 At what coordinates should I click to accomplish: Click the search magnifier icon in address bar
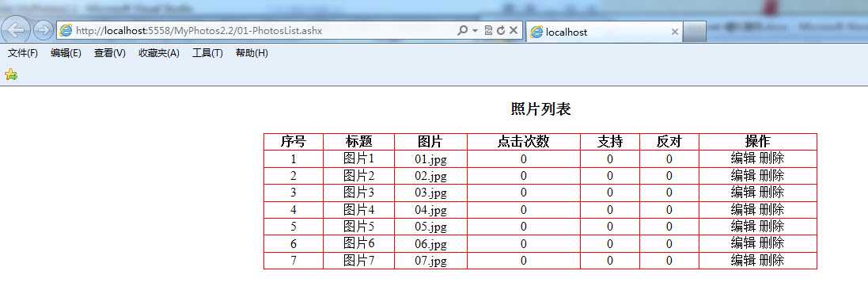click(462, 31)
